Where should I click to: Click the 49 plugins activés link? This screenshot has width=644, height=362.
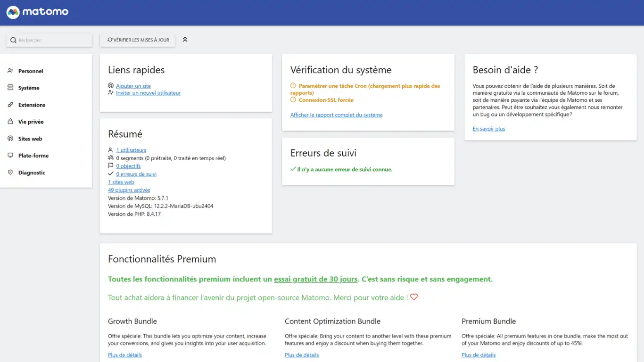[x=129, y=190]
